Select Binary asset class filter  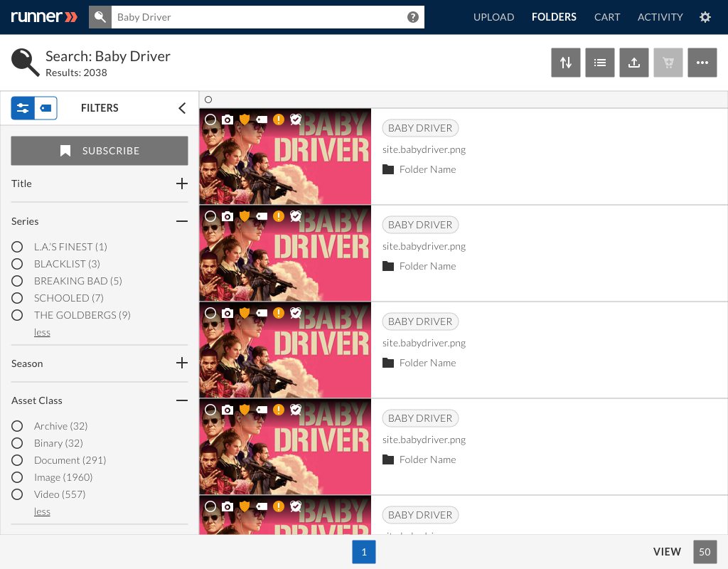(17, 443)
